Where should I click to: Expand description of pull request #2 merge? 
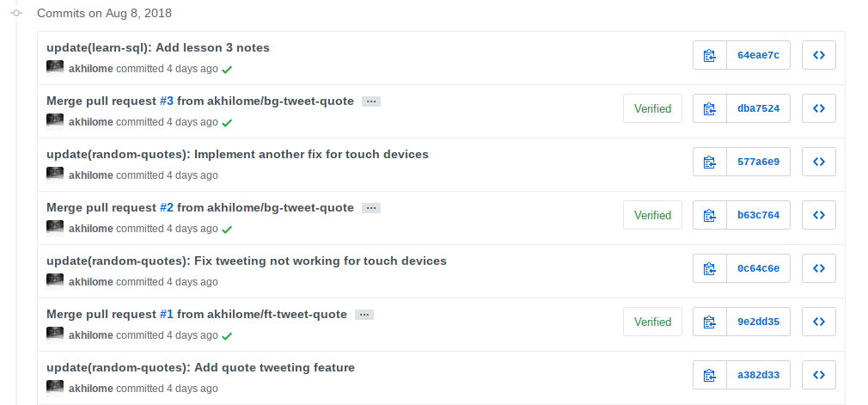coord(371,208)
